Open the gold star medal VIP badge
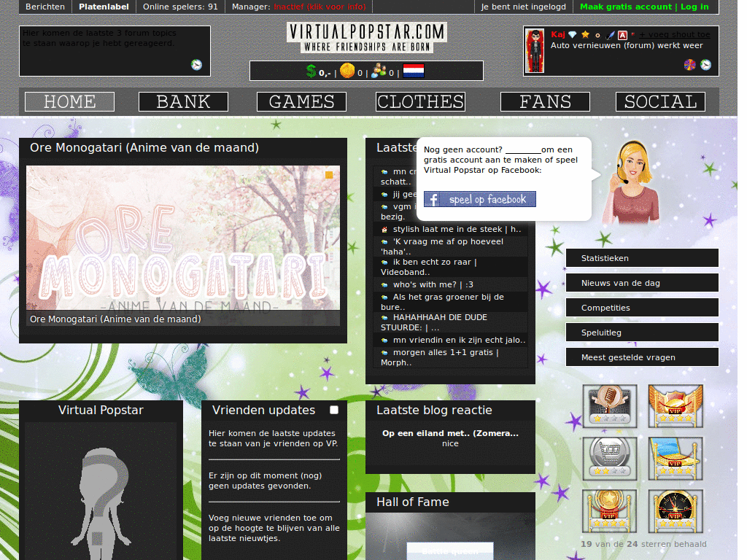This screenshot has width=747, height=560. click(x=609, y=510)
